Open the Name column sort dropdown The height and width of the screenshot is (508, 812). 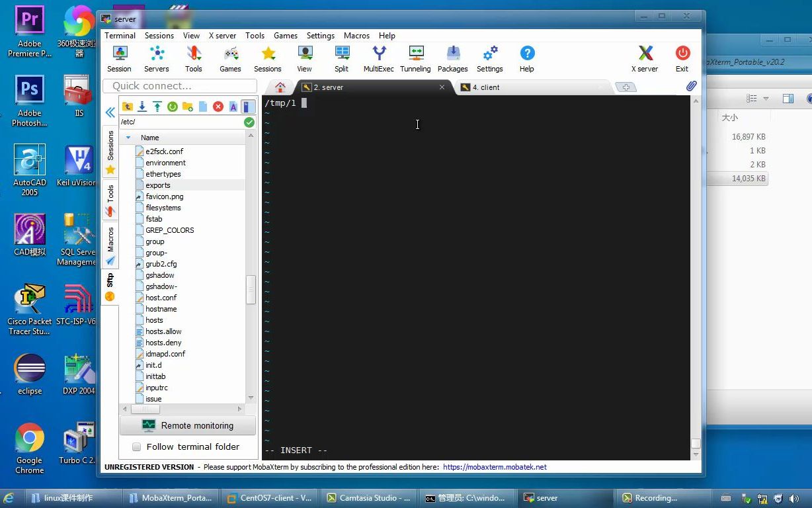click(x=128, y=138)
